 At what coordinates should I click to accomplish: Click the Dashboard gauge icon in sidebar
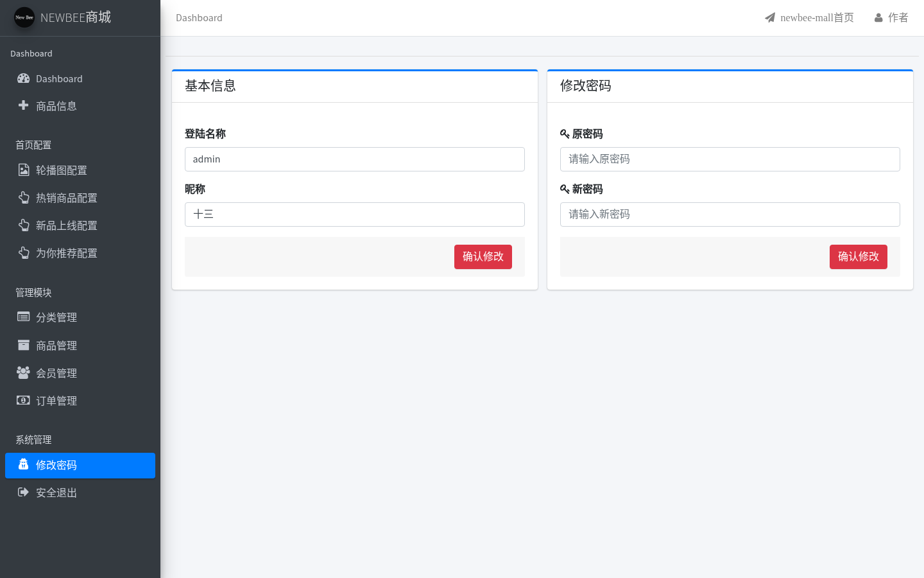click(x=24, y=78)
